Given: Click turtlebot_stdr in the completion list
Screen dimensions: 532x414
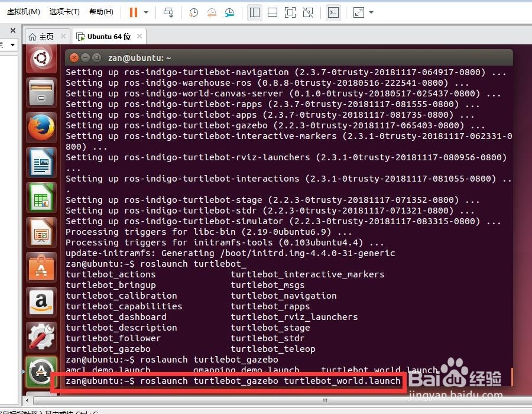Looking at the screenshot, I should (x=268, y=338).
